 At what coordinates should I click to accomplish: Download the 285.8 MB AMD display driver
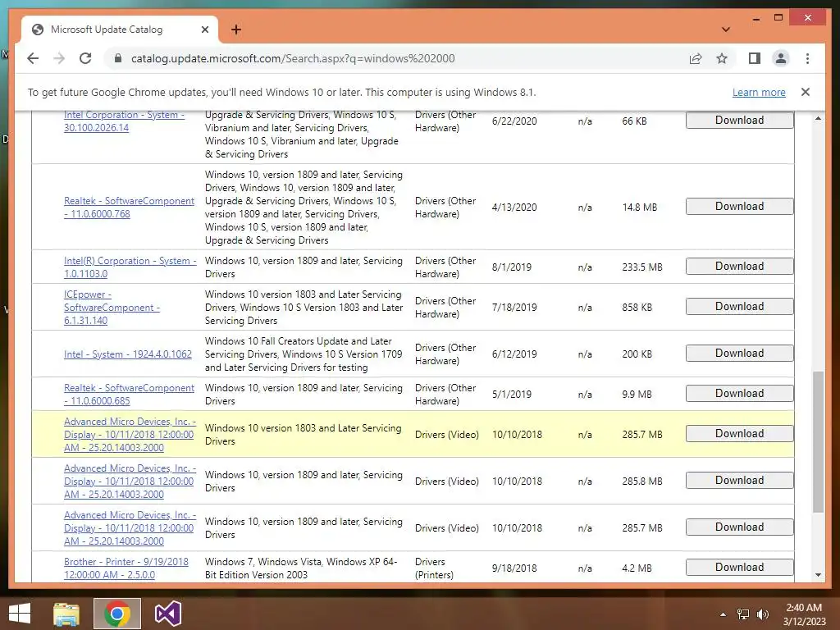739,480
